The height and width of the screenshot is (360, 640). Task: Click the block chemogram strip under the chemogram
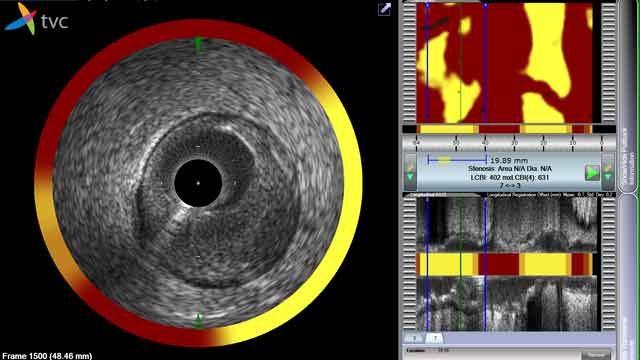tap(504, 129)
